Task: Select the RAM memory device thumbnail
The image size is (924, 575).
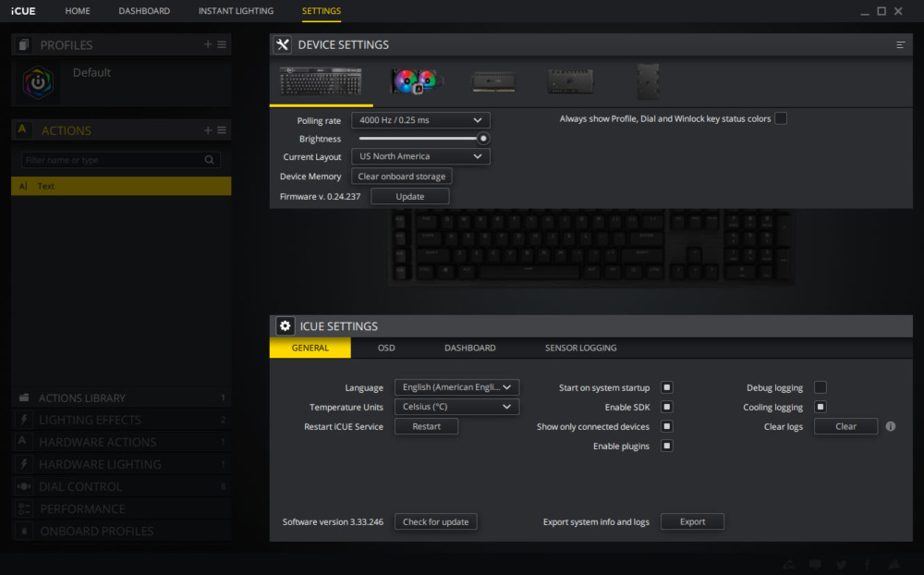Action: pos(493,81)
